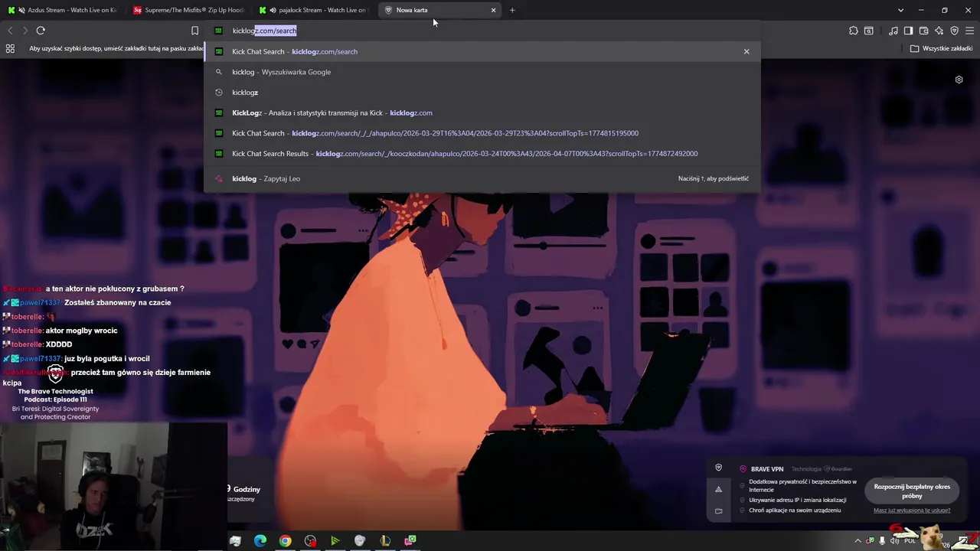Open the Brave Wallet icon
This screenshot has height=551, width=980.
923,31
